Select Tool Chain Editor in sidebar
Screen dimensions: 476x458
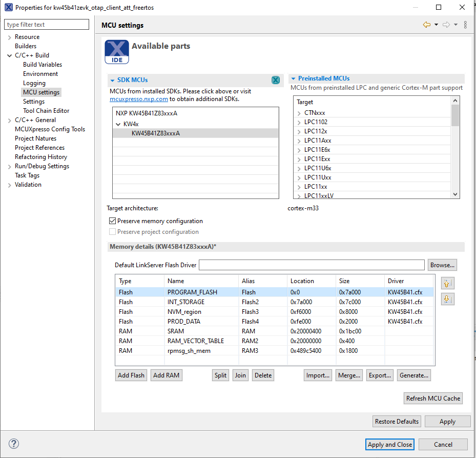46,111
